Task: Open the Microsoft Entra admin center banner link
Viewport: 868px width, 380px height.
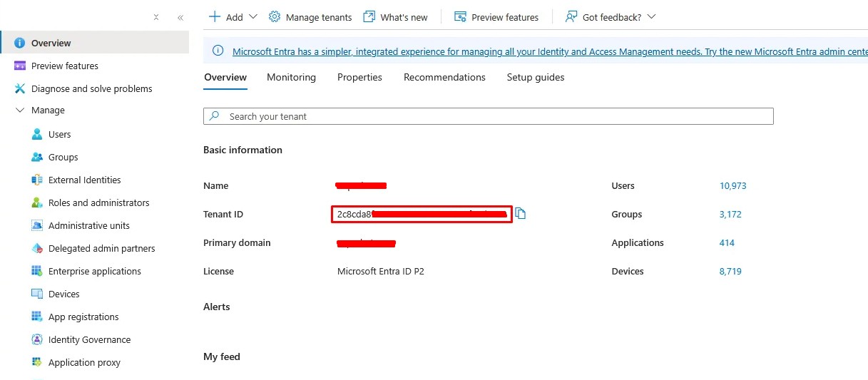Action: coord(549,51)
